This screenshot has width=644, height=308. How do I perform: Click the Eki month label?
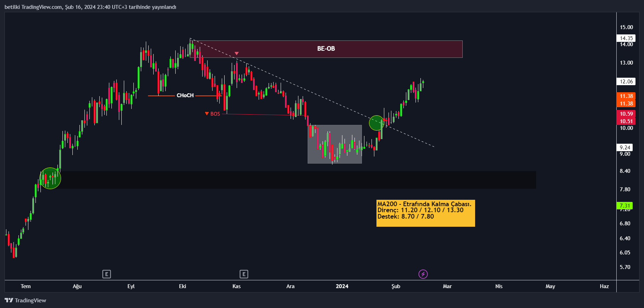(182, 286)
